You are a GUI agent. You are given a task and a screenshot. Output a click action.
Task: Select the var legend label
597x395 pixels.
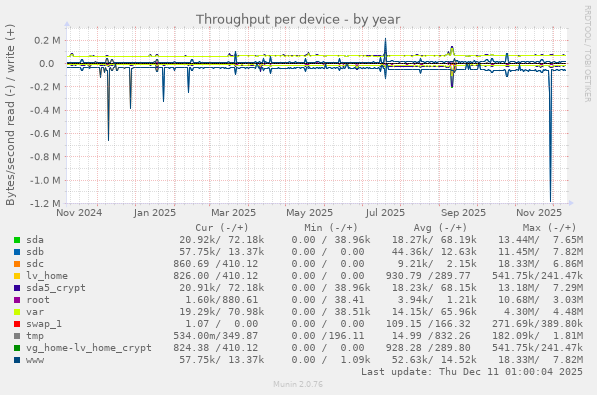pyautogui.click(x=35, y=312)
